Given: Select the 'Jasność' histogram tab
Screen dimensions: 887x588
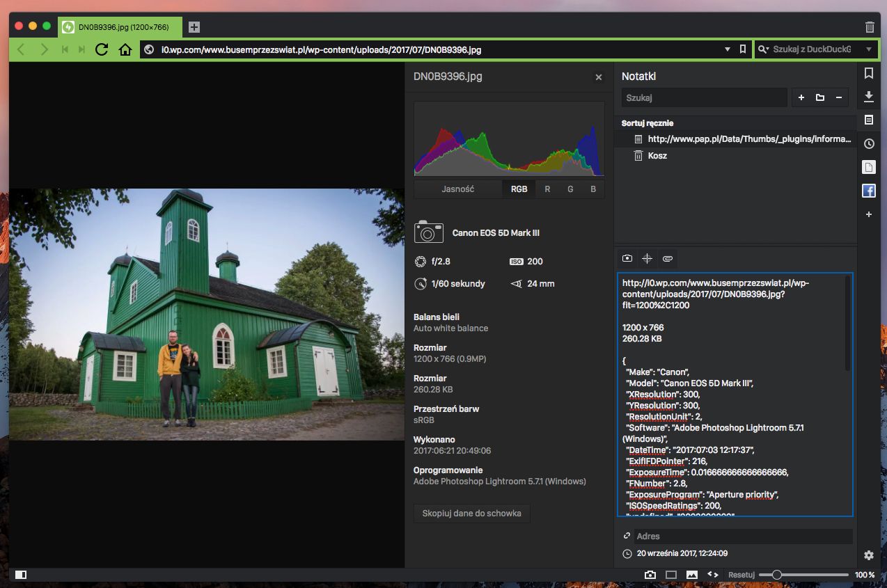Looking at the screenshot, I should point(458,189).
